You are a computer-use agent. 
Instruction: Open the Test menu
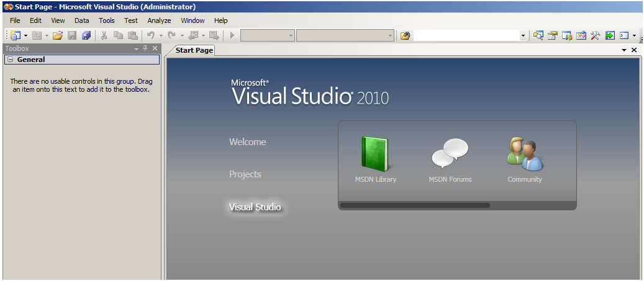131,20
